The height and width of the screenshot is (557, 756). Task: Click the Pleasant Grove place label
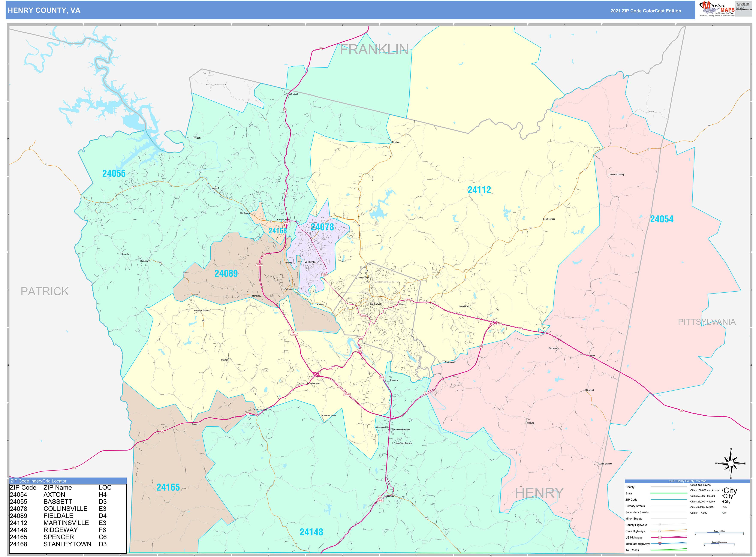pos(201,311)
